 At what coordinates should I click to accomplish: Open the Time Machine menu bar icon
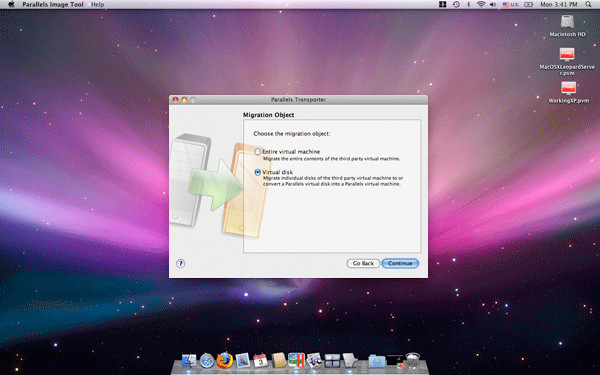pyautogui.click(x=456, y=5)
